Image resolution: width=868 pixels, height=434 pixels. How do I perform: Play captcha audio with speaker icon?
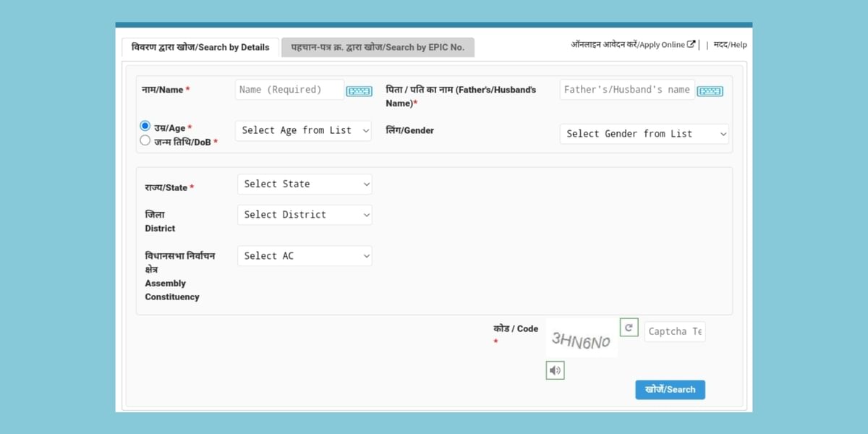click(555, 370)
